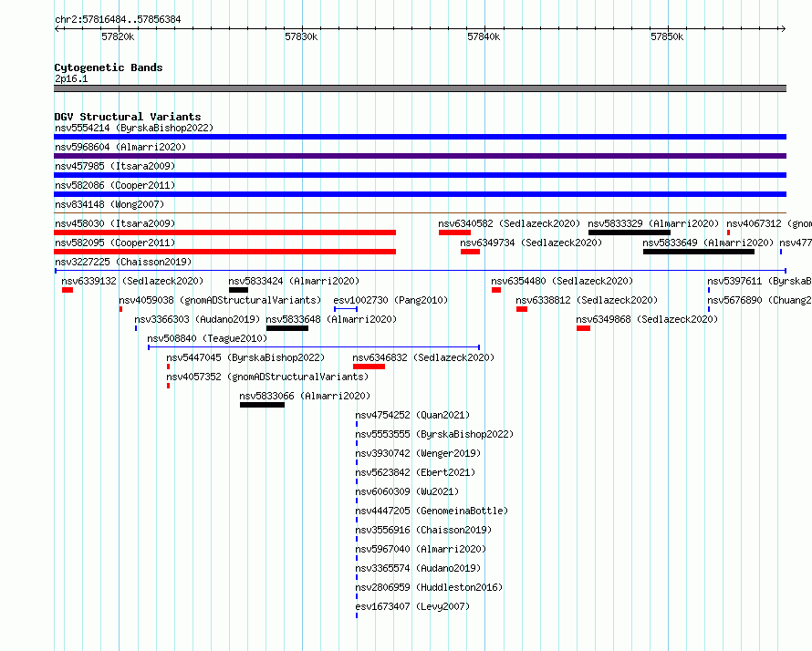Click the esv1002730 (Pang2010) label
This screenshot has height=651, width=812.
390,300
